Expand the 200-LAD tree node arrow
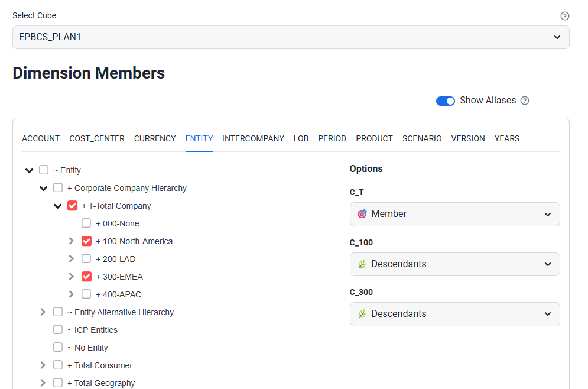This screenshot has width=588, height=389. click(72, 259)
